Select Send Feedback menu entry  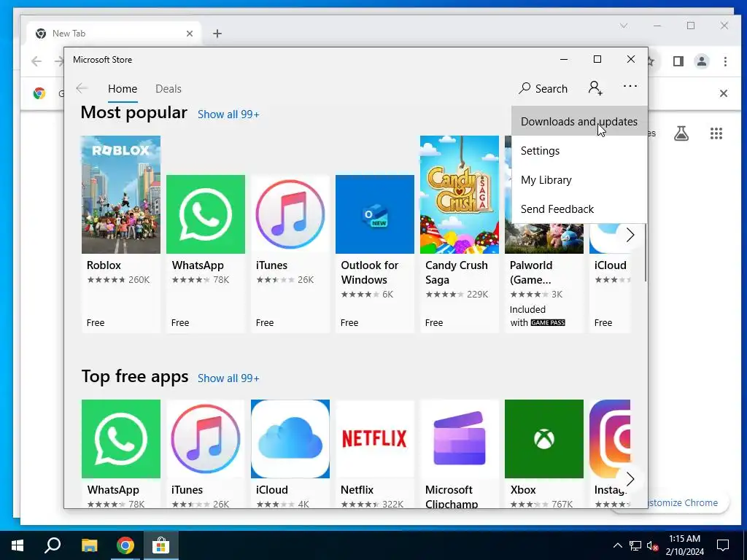point(578,209)
